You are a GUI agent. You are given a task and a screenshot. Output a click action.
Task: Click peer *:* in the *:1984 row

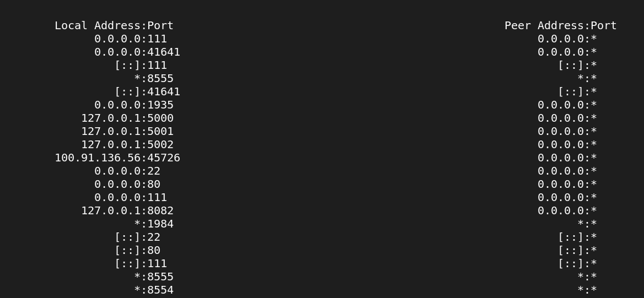587,224
